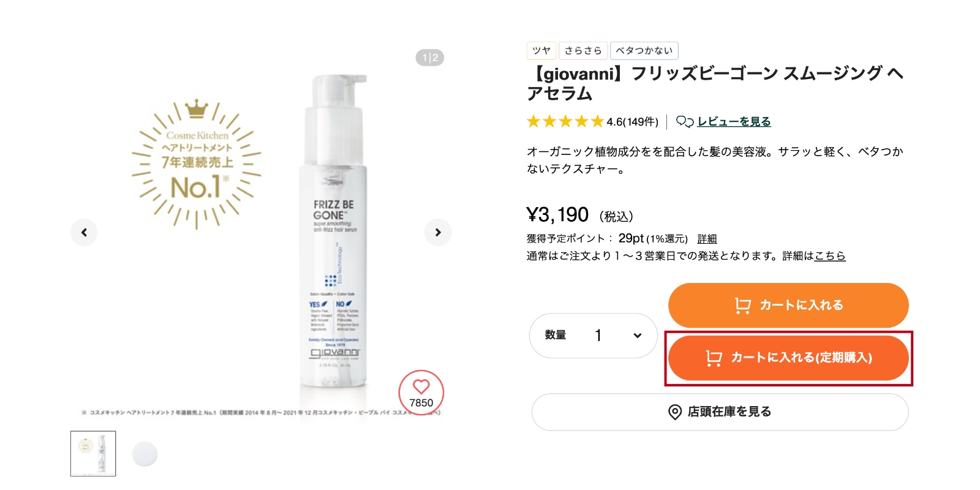Viewport: 980px width, 490px height.
Task: Advance to next product image arrow
Action: 438,232
